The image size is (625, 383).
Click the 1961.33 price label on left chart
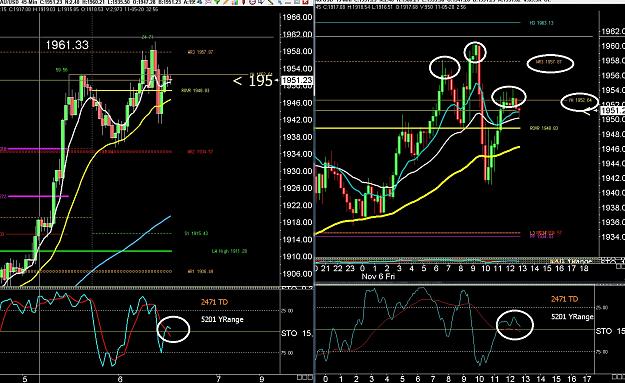tap(67, 45)
